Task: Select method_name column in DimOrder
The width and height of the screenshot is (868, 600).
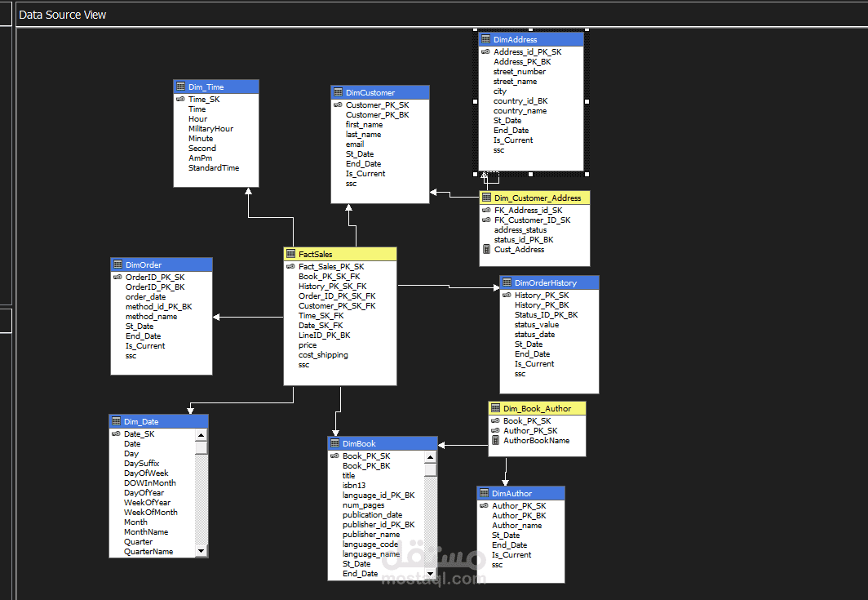Action: coord(151,317)
